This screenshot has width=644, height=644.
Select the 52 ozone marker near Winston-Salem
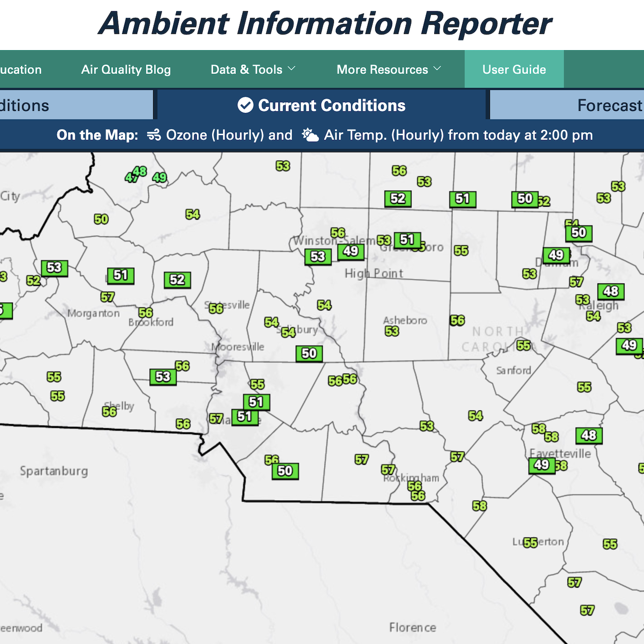[x=398, y=199]
